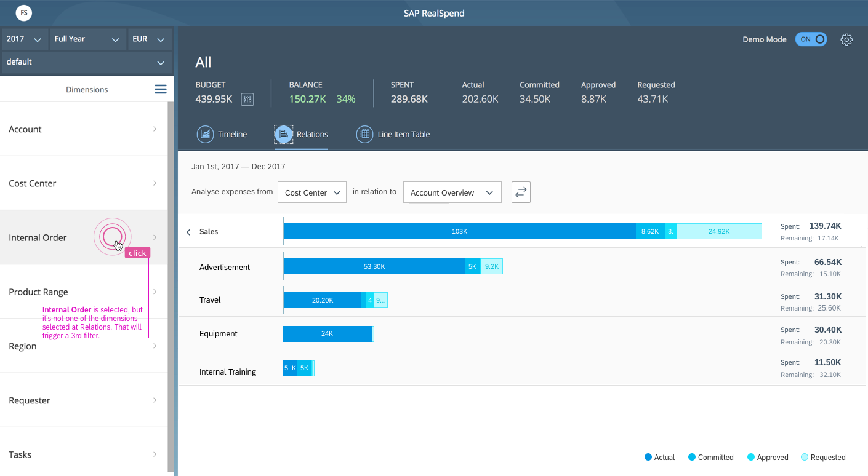Click the All heading title
Viewport: 868px width, 476px height.
coord(203,62)
